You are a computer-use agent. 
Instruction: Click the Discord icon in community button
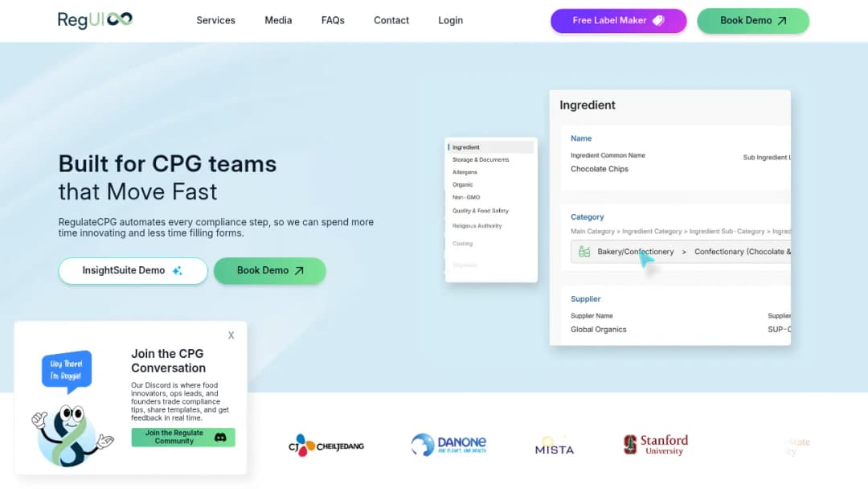[x=220, y=437]
